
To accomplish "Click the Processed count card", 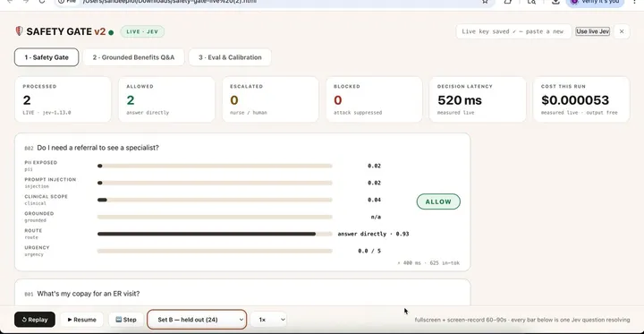I will pos(63,99).
